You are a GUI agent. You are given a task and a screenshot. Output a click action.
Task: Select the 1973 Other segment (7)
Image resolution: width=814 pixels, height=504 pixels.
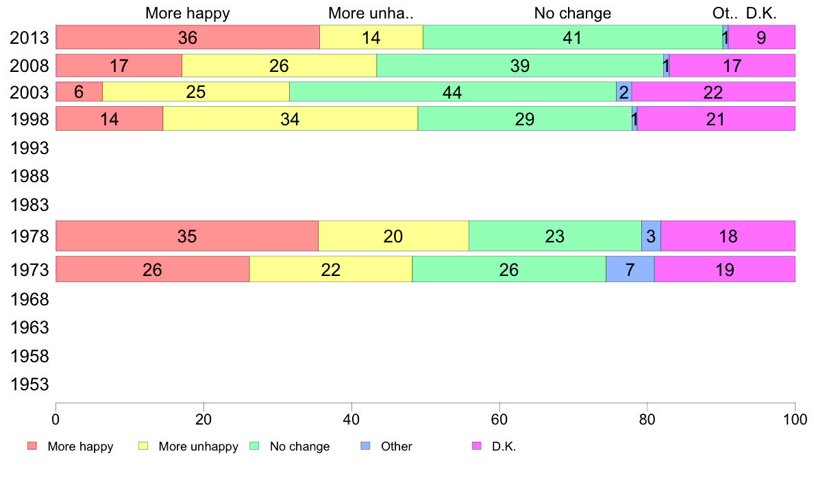(630, 269)
